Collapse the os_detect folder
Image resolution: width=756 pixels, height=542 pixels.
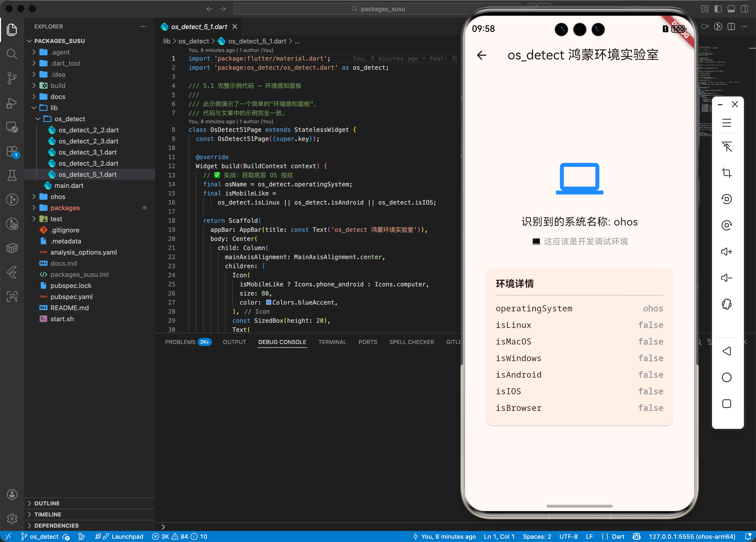(70, 119)
